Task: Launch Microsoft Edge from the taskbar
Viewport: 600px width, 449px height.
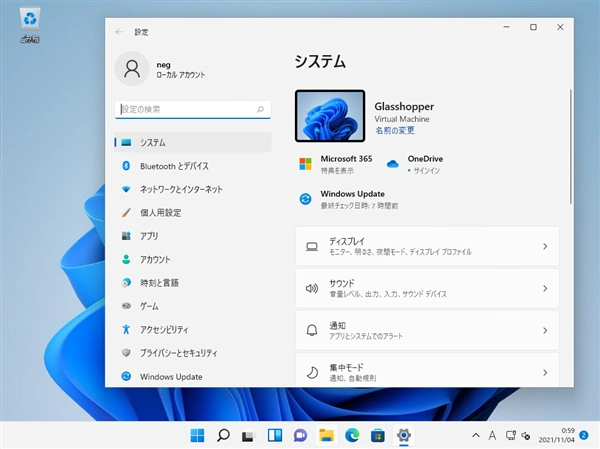Action: coord(352,436)
